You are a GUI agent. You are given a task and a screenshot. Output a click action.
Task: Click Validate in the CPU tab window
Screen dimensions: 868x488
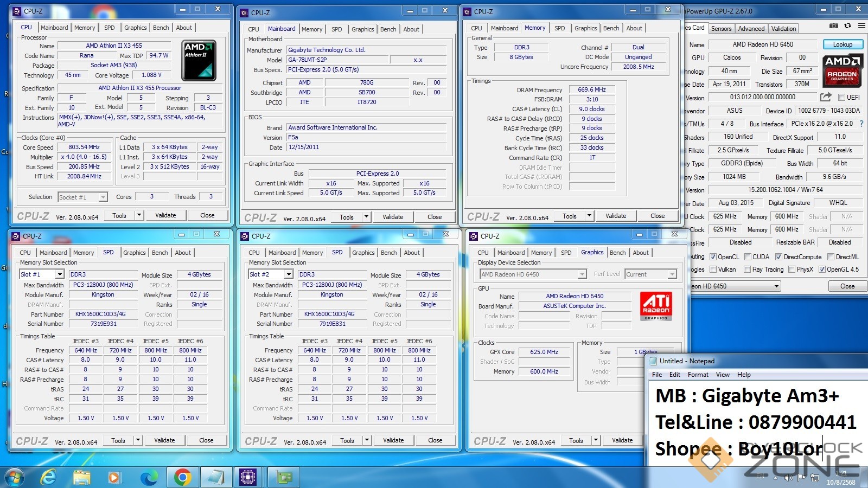point(165,215)
